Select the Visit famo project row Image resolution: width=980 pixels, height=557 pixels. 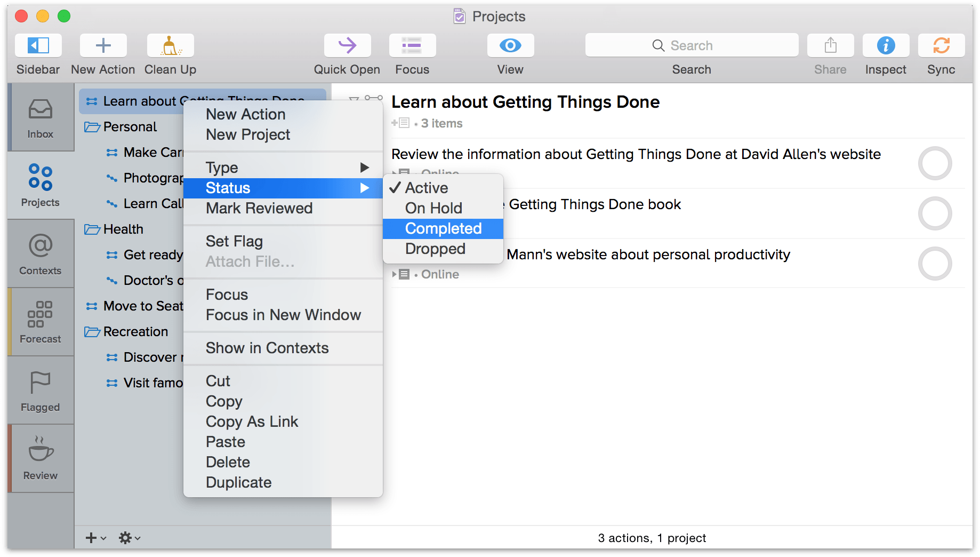coord(144,383)
